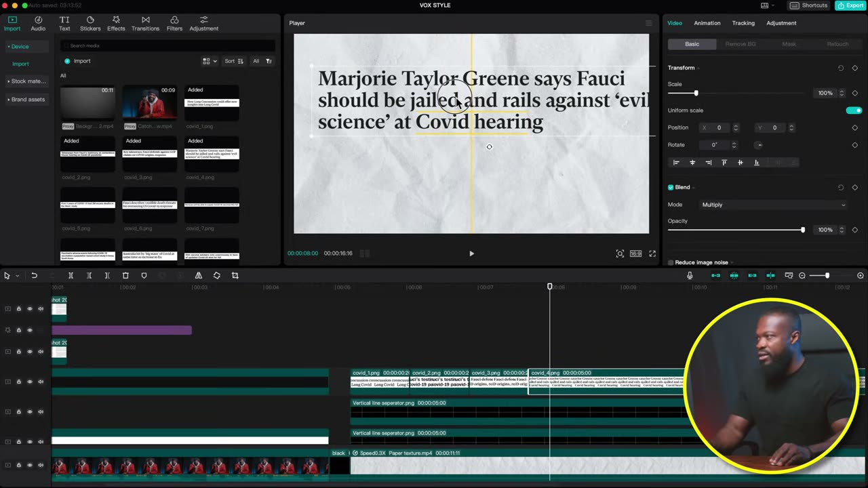
Task: Open the Shortcuts button
Action: (x=809, y=5)
